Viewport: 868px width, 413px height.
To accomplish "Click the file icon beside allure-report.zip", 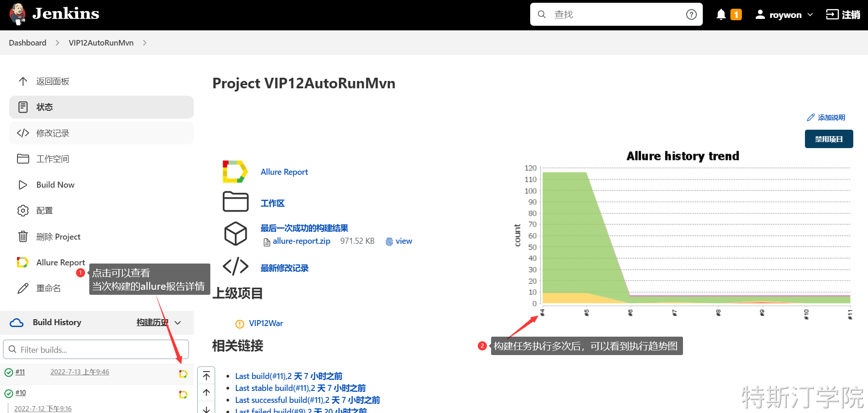I will (x=267, y=242).
